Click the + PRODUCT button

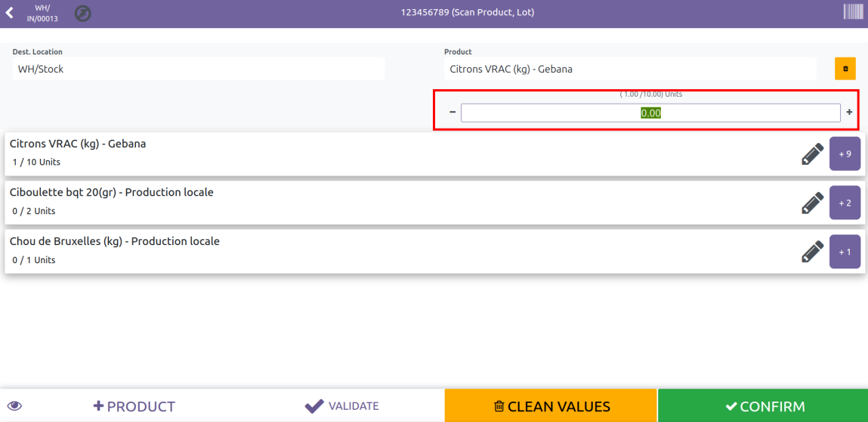tap(134, 406)
